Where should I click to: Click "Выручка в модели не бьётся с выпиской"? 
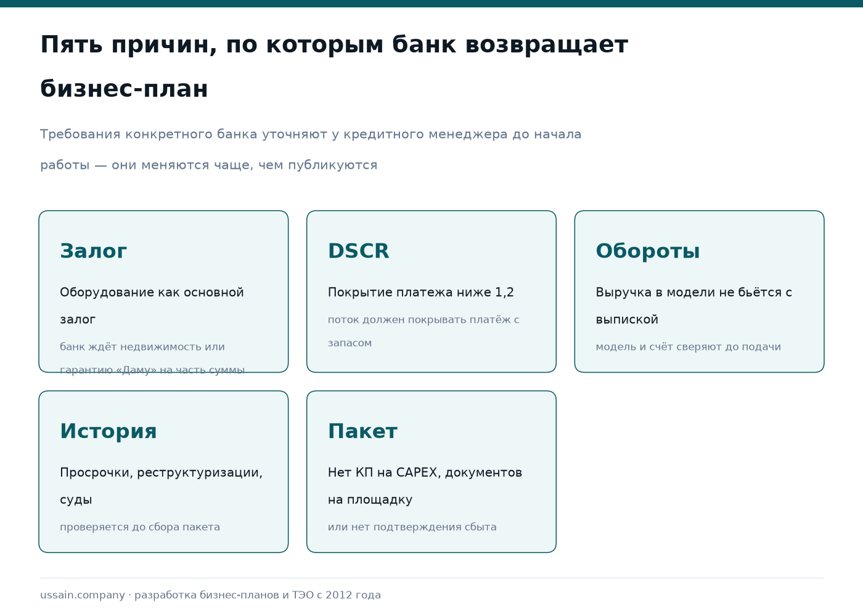point(694,306)
